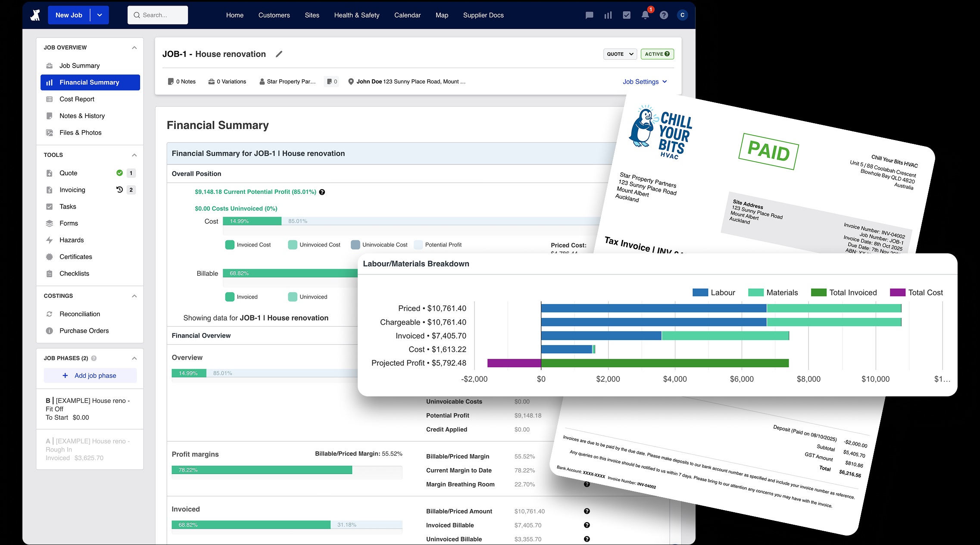Open Map in top navigation
Viewport: 980px width, 545px height.
pyautogui.click(x=442, y=15)
